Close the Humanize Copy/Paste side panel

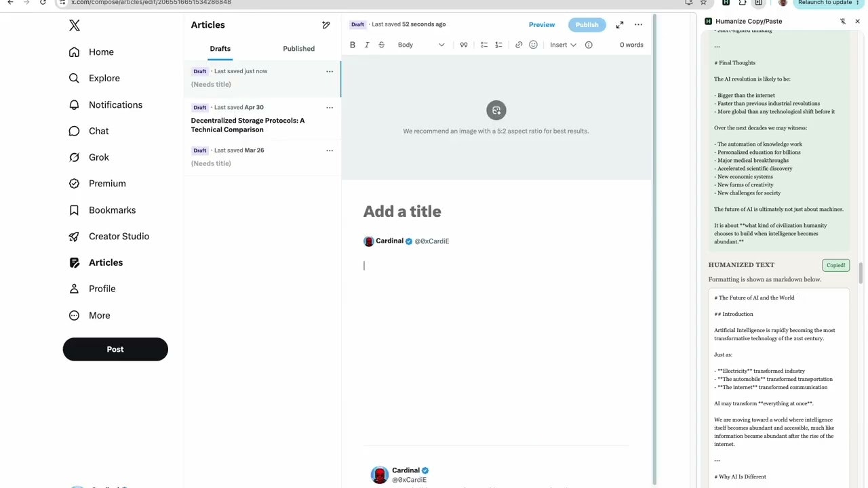pos(857,22)
